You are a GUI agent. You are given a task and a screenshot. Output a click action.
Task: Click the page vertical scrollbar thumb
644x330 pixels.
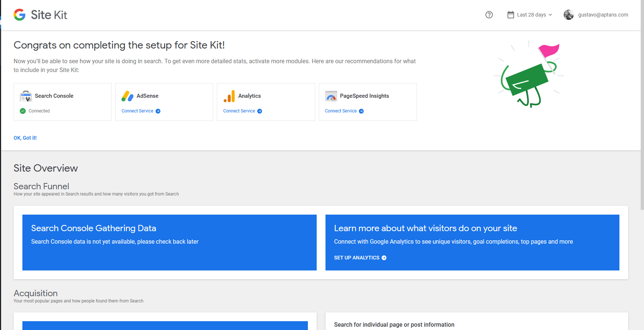(642, 105)
